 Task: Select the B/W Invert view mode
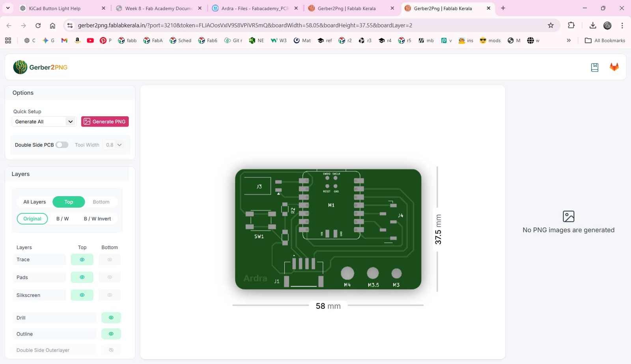(x=97, y=218)
